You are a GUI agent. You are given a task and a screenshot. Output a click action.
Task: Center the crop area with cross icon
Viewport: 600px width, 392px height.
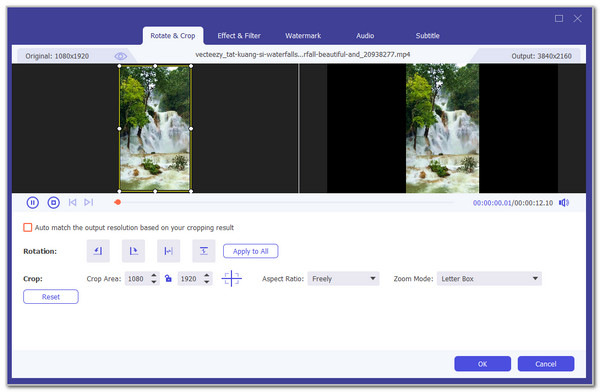[x=232, y=278]
